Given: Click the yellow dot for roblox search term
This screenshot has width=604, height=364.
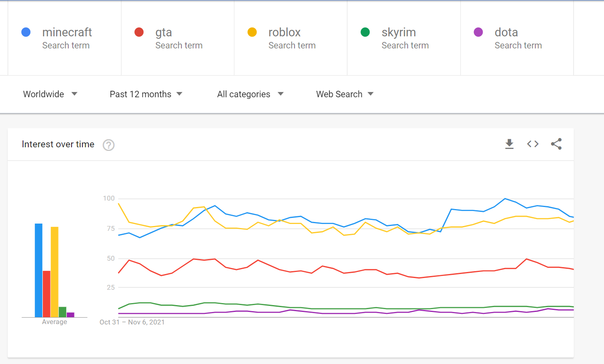Looking at the screenshot, I should 252,32.
